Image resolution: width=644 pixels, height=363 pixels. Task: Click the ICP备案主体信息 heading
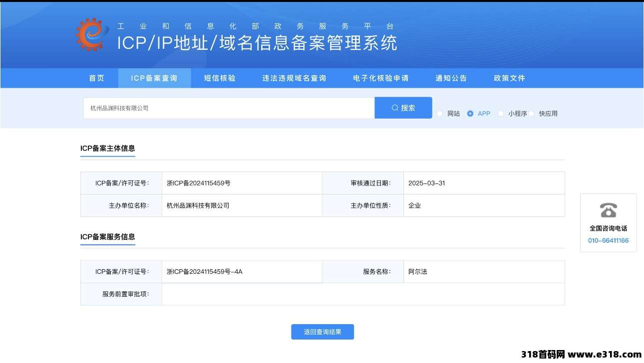108,148
